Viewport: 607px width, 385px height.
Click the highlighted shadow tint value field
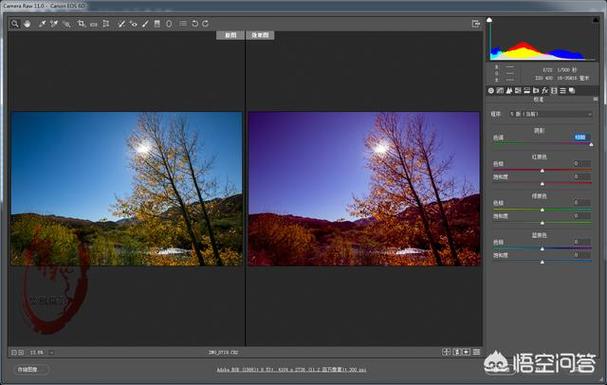582,137
